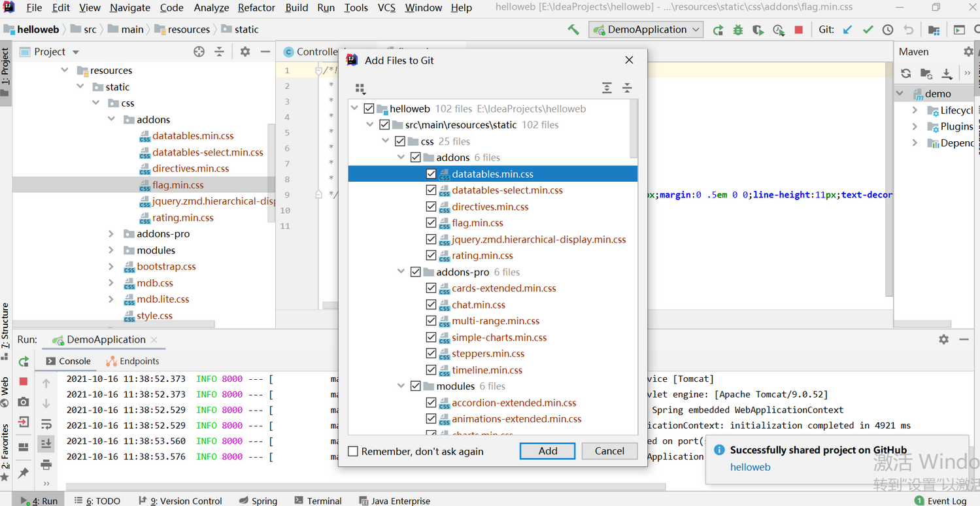Update project with blue Git arrow
The image size is (980, 506).
coord(847,29)
